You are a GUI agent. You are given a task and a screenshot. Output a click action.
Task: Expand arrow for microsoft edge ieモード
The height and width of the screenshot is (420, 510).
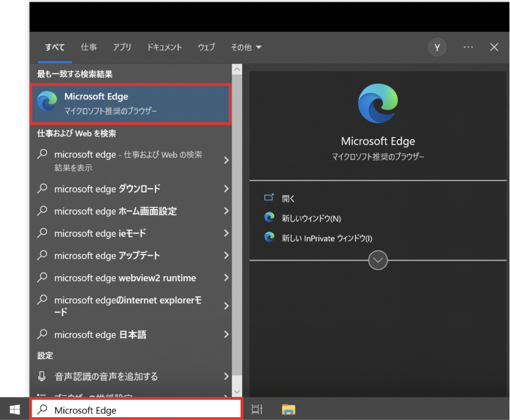coord(226,233)
